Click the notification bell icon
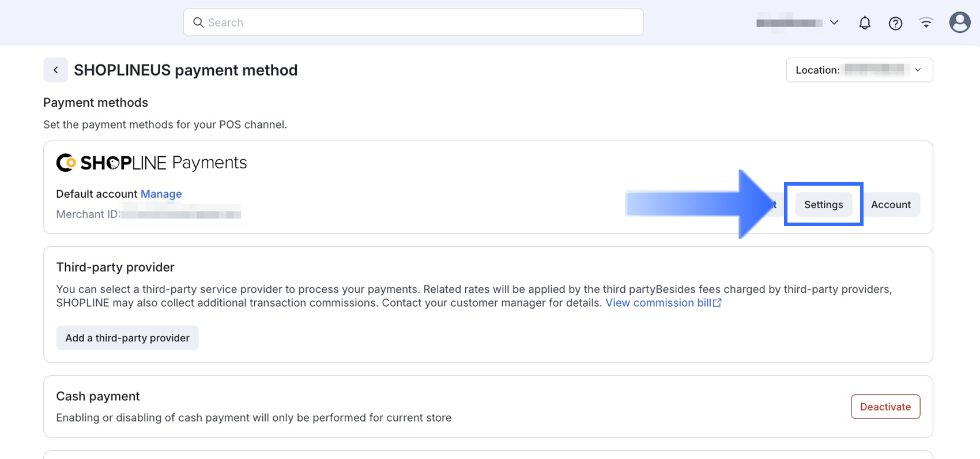 (865, 23)
